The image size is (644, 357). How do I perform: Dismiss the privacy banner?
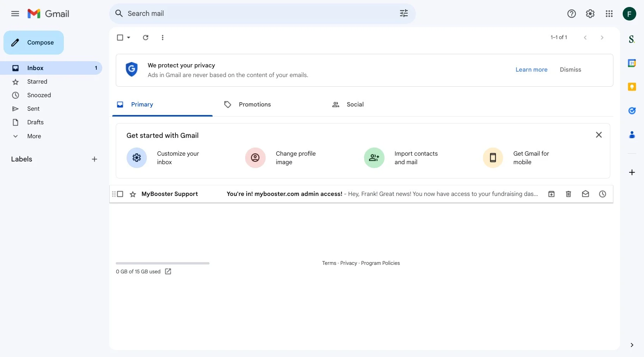[570, 70]
